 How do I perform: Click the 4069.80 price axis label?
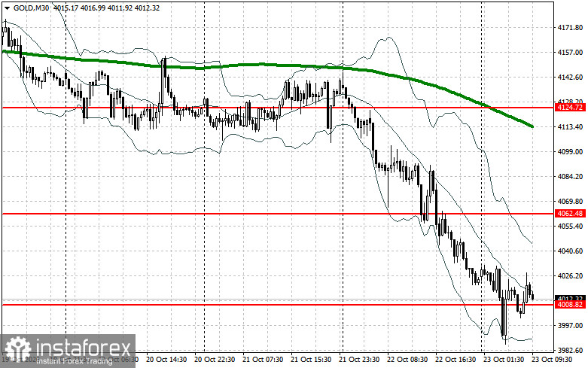click(570, 202)
